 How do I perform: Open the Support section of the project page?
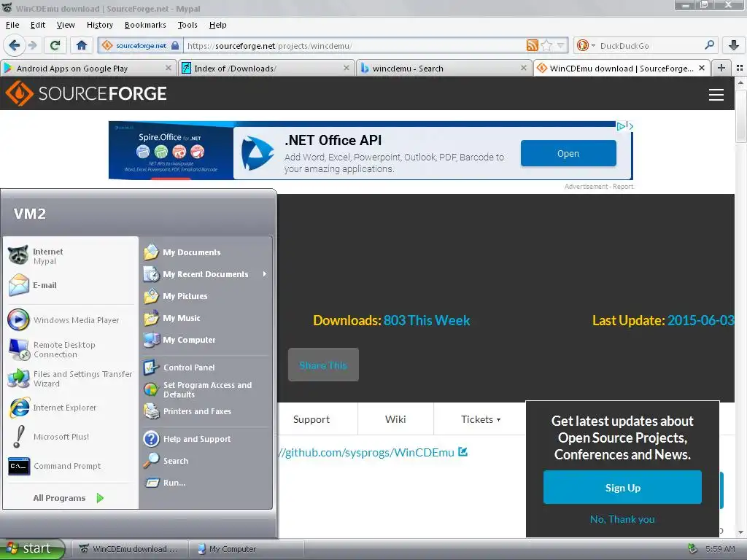(x=311, y=419)
